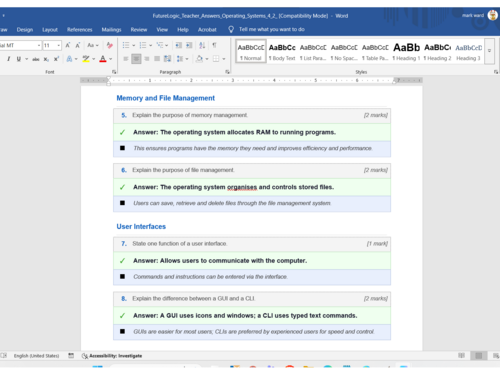This screenshot has width=500, height=375.
Task: Apply the No Spacing style
Action: click(x=344, y=51)
